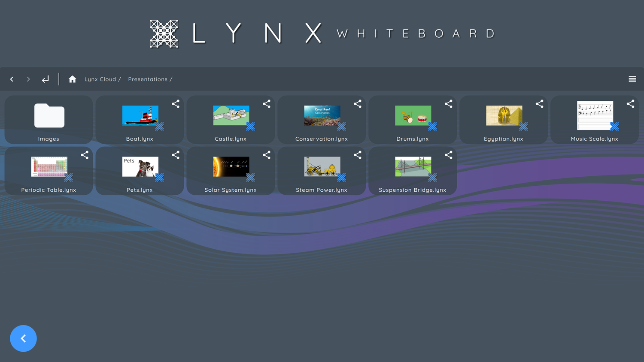Image resolution: width=644 pixels, height=362 pixels.
Task: Share the Periodic Table.lynx presentation
Action: point(85,155)
